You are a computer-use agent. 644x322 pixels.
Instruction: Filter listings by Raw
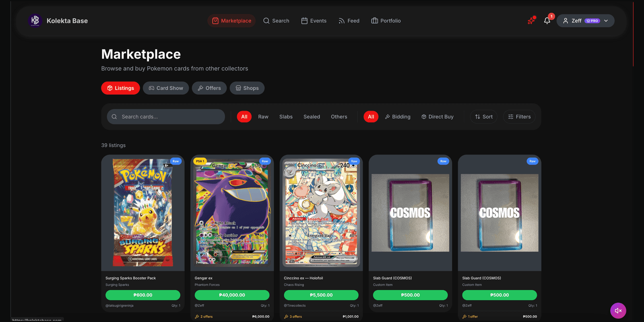(x=263, y=117)
